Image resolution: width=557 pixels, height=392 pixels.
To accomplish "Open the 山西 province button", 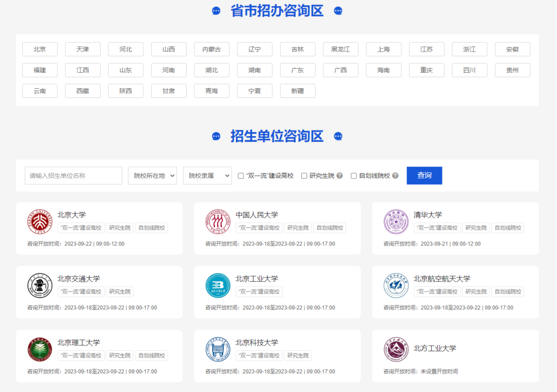I will click(169, 49).
